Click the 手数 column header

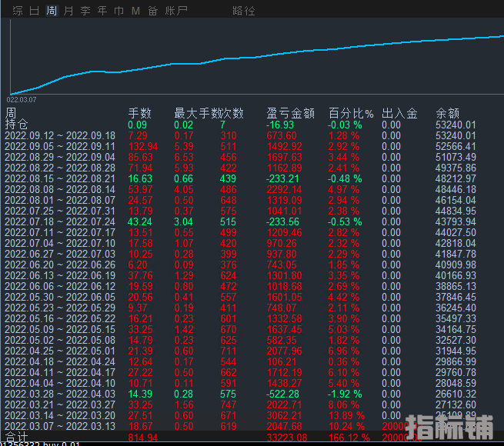coord(139,113)
